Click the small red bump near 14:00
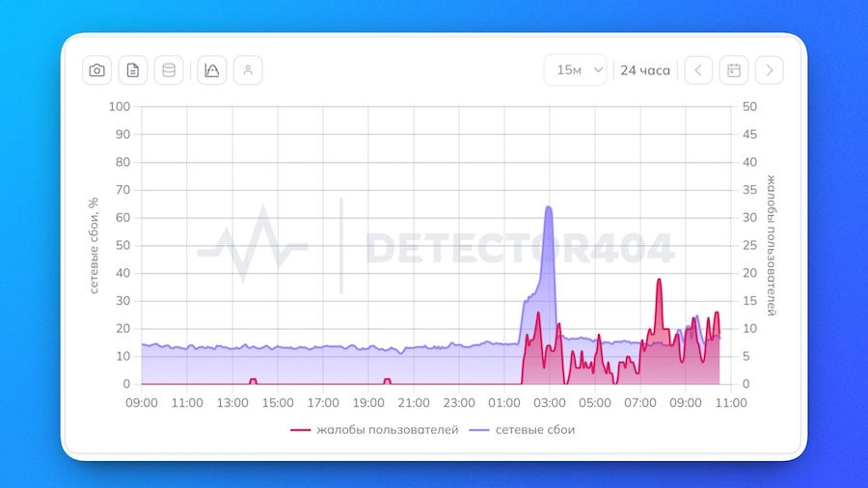Screen dimensions: 868x488 pos(253,381)
